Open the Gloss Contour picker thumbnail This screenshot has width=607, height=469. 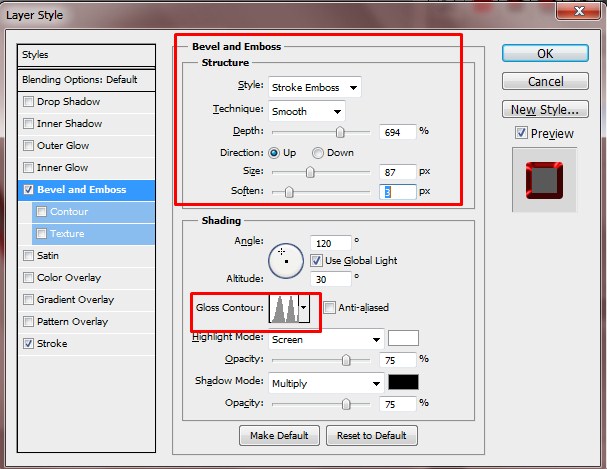pos(284,308)
